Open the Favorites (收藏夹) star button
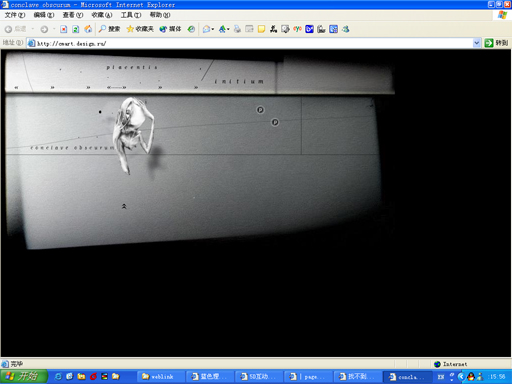This screenshot has width=512, height=384. click(x=140, y=29)
